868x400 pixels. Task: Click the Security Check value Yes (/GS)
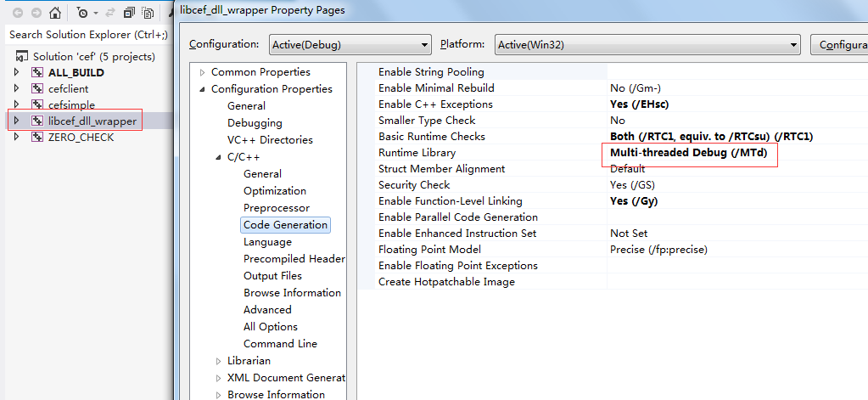pyautogui.click(x=632, y=184)
